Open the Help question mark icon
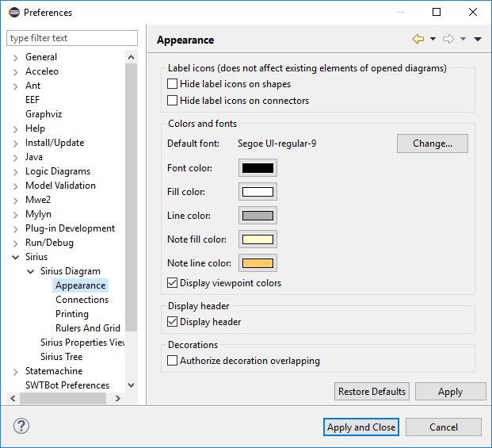This screenshot has height=448, width=492. pyautogui.click(x=21, y=426)
